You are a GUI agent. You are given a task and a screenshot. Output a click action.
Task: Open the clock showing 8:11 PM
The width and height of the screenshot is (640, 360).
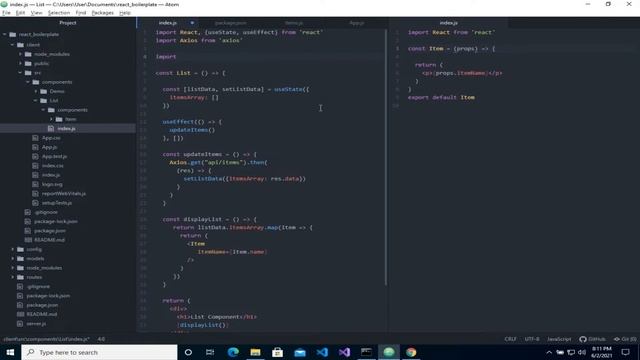click(601, 352)
